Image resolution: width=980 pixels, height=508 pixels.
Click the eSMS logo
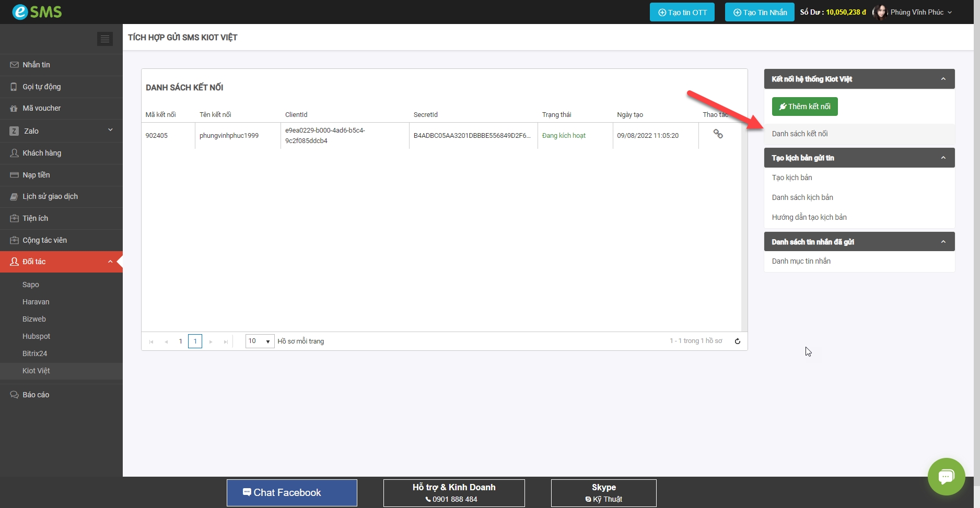[x=37, y=12]
